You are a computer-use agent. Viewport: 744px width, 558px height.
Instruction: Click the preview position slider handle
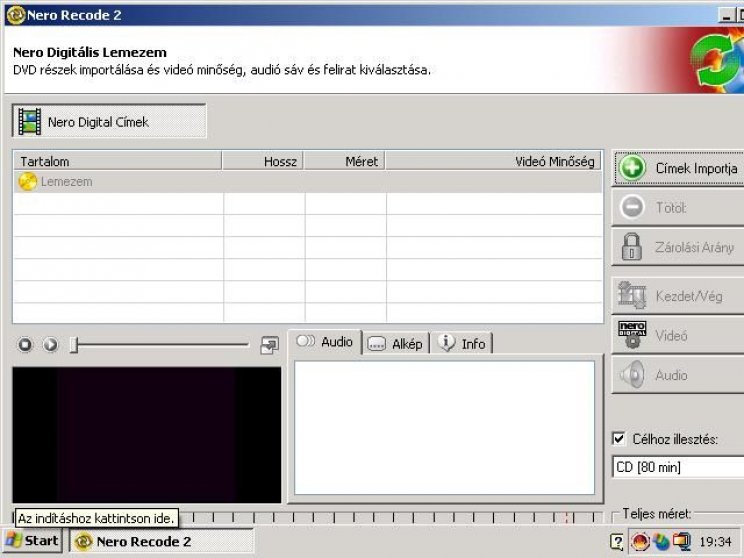point(73,345)
